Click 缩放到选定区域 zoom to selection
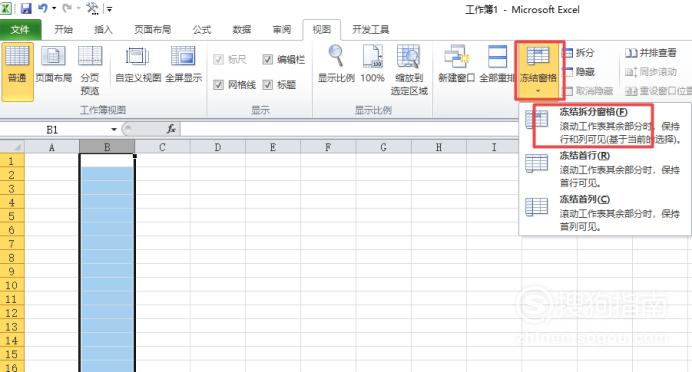This screenshot has height=372, width=692. click(409, 71)
